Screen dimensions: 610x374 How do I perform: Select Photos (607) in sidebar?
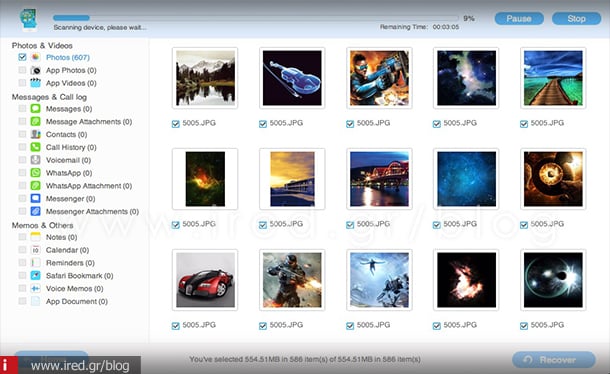click(68, 57)
